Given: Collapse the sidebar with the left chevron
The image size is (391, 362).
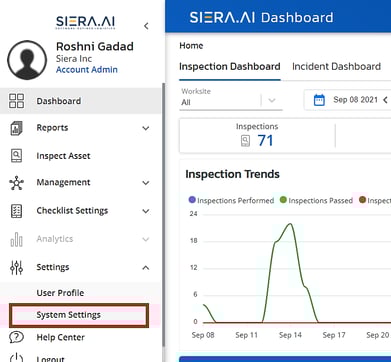Looking at the screenshot, I should point(146,26).
